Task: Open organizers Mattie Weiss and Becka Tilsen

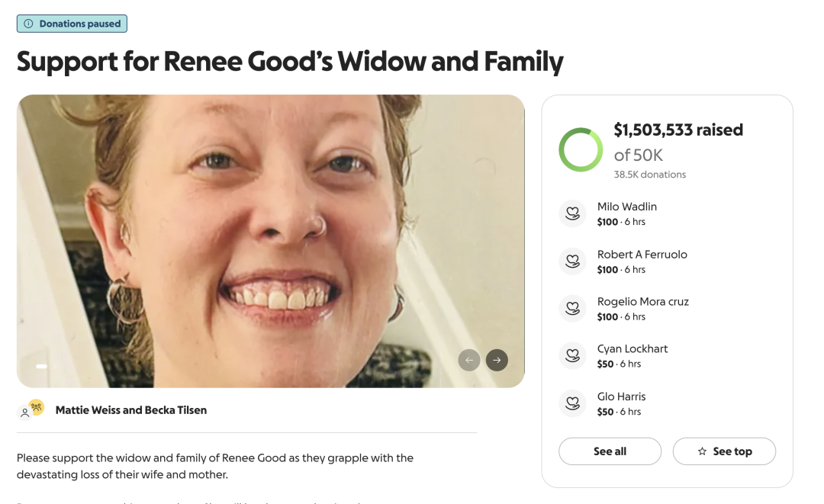Action: (131, 410)
